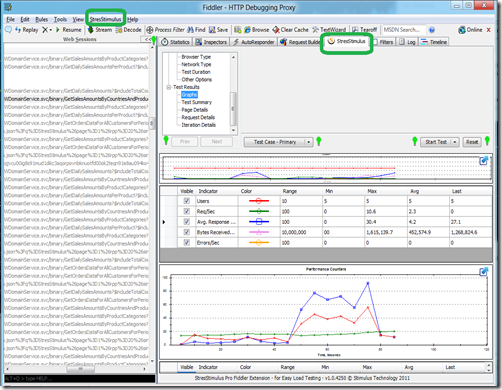Click the Next button

click(x=217, y=141)
